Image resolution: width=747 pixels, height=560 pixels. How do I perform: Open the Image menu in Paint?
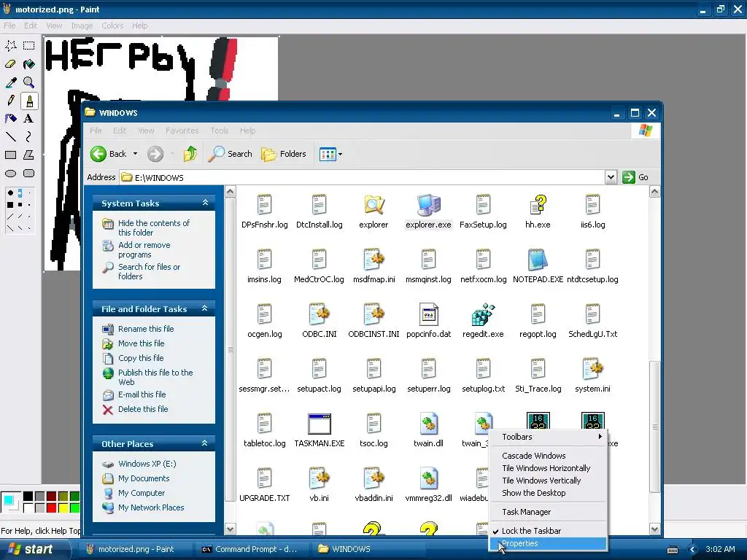(x=82, y=26)
